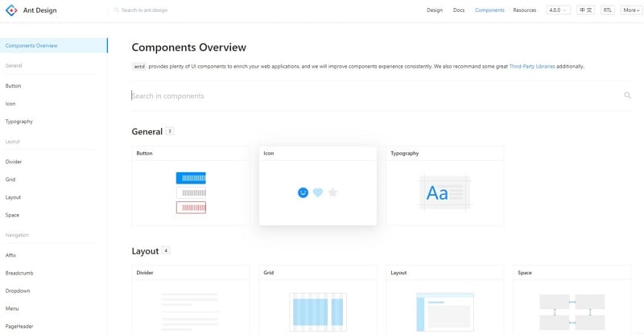Screen dimensions: 644x334
Task: Click the Grid columns illustration
Action: [318, 311]
